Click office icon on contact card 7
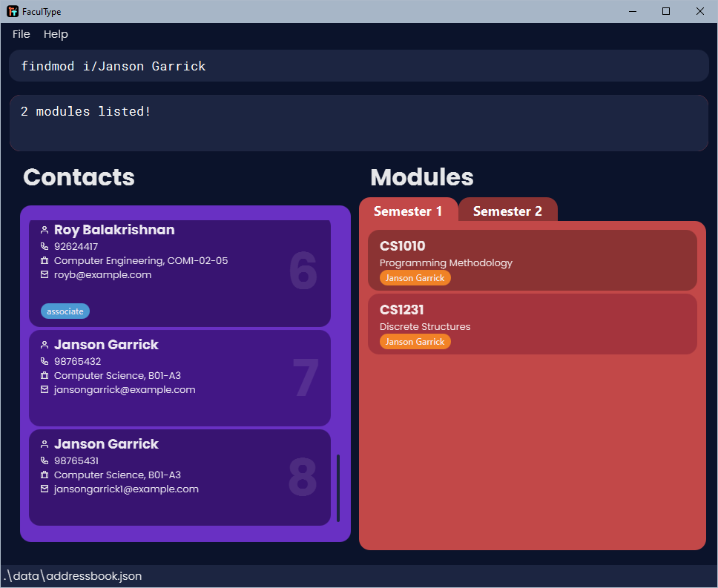718x588 pixels. 45,375
